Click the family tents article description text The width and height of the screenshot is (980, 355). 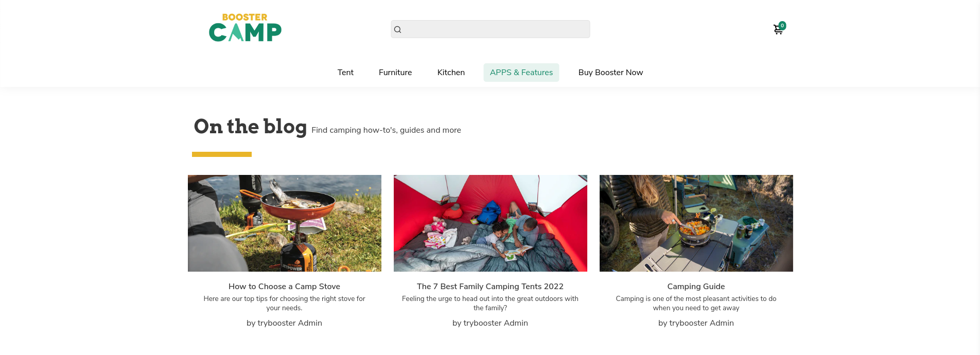490,303
